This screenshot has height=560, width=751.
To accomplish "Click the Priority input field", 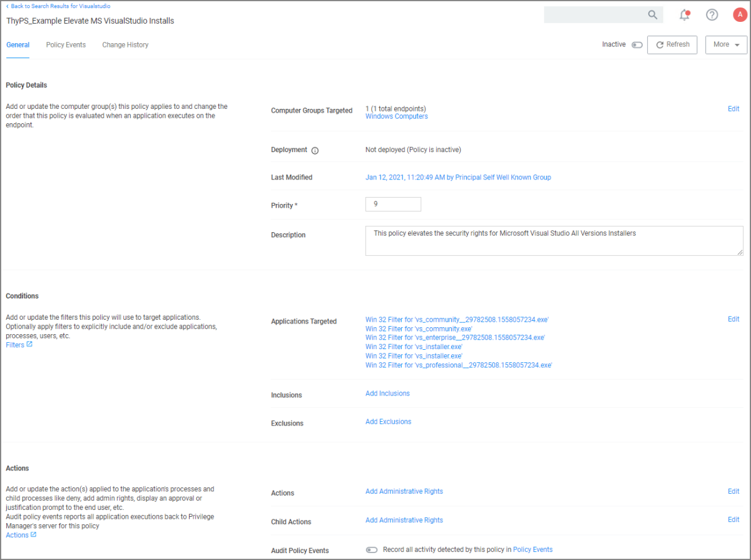I will click(x=393, y=204).
